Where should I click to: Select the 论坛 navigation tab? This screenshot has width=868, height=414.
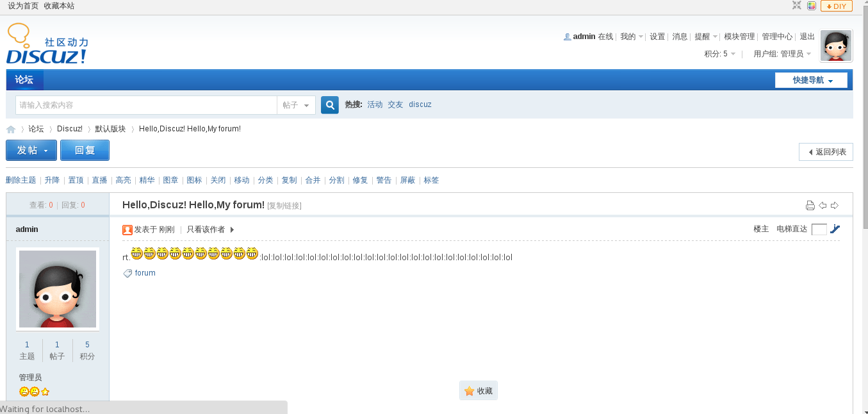click(24, 80)
